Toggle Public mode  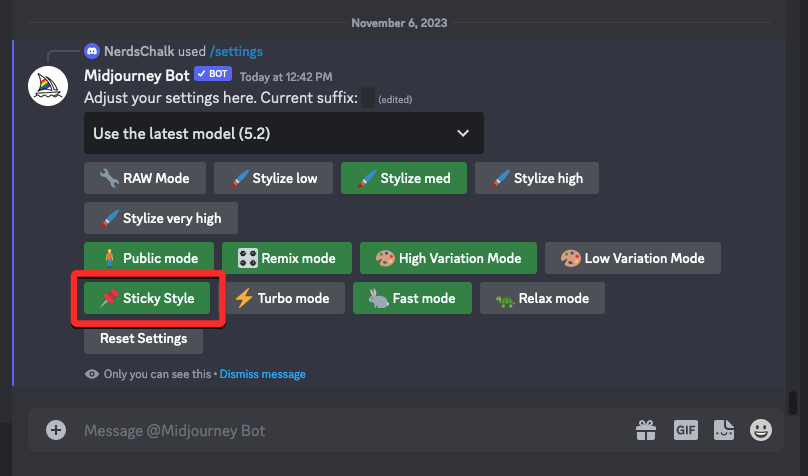click(x=149, y=258)
